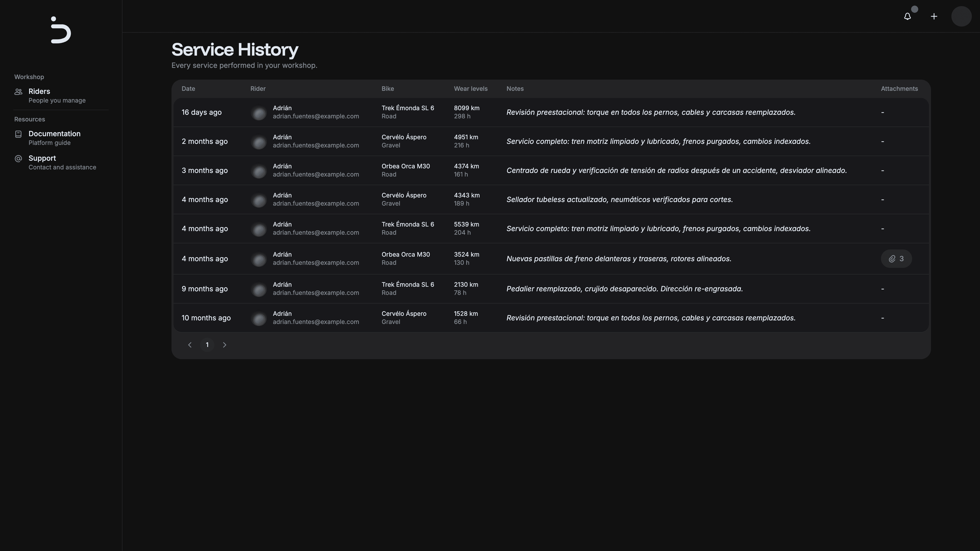
Task: Click the 2130 km wear value
Action: (x=466, y=284)
